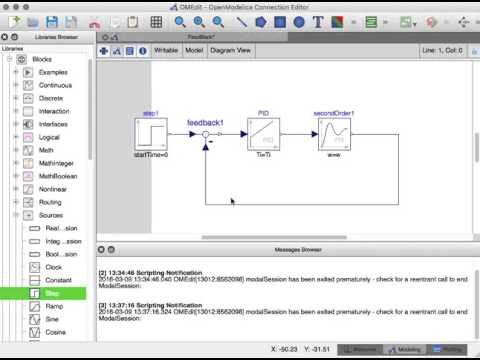Zoom in on the diagram

199,22
